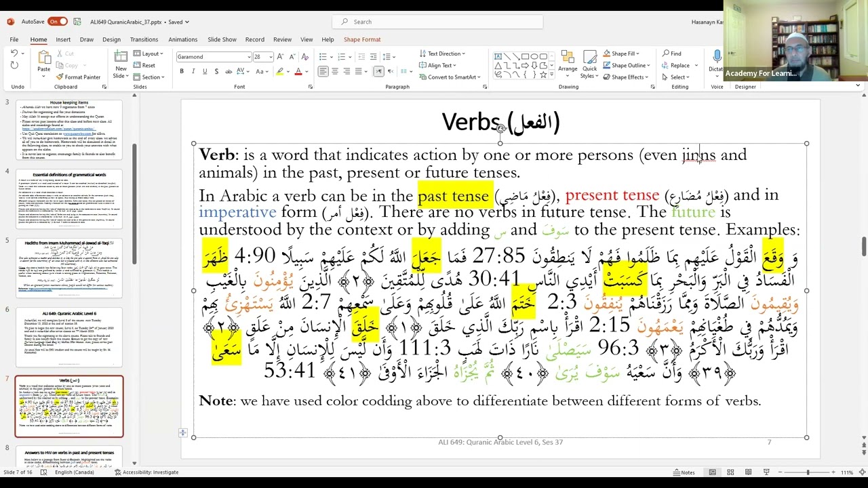Click the Format Painter brush
Screen dimensions: 868x488
[78, 77]
